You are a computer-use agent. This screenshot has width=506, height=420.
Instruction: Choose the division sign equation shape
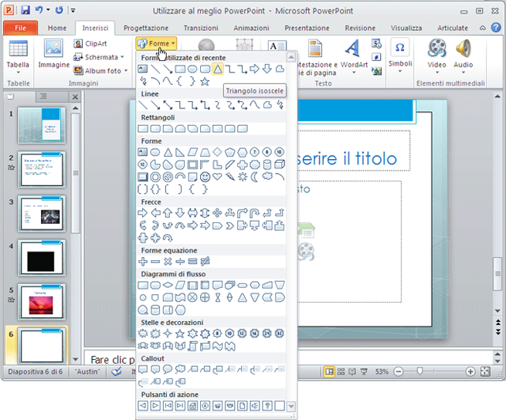coord(180,261)
